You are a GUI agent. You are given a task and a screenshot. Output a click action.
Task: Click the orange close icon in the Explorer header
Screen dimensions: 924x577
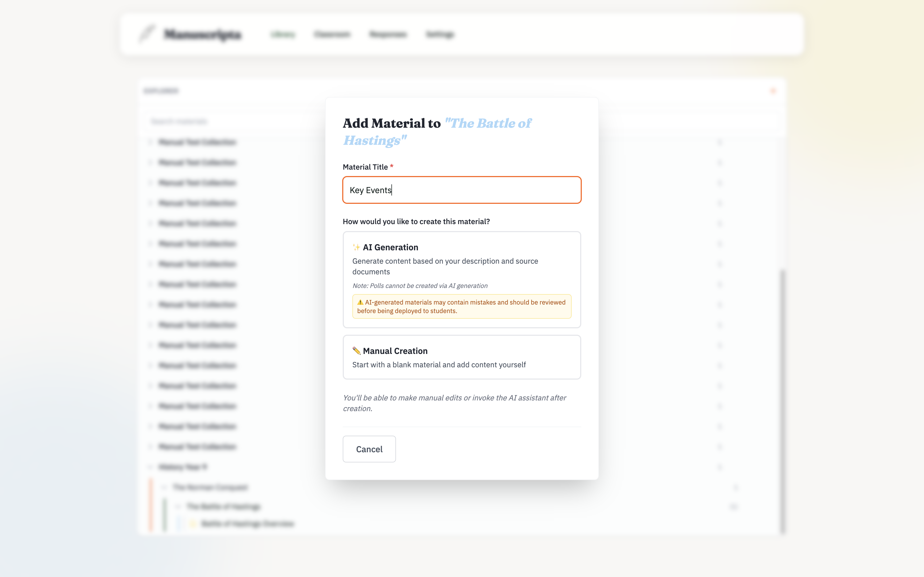pyautogui.click(x=773, y=91)
